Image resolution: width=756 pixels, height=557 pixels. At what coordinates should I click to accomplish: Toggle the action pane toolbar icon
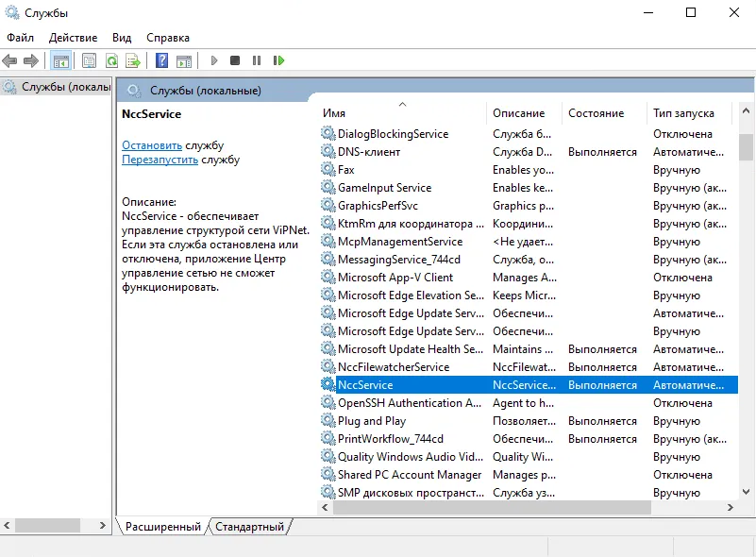tap(184, 60)
